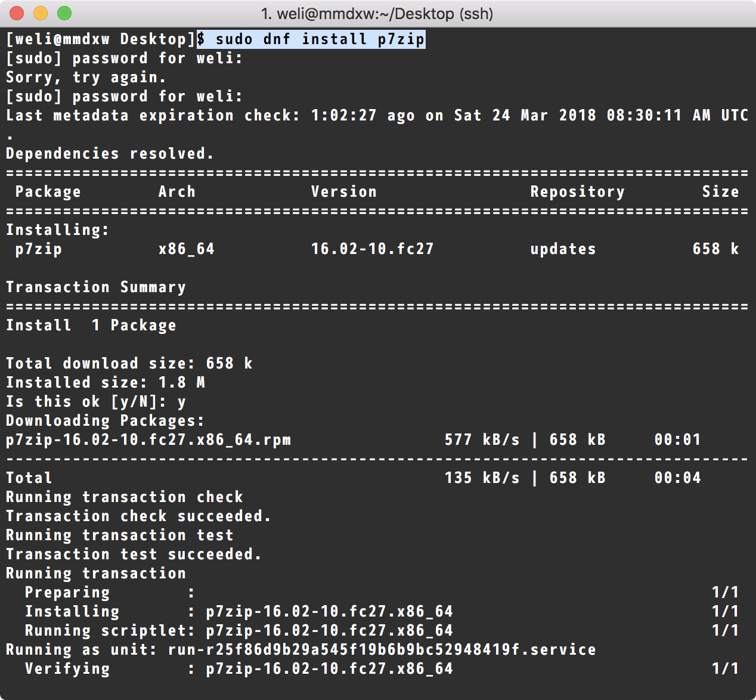Image resolution: width=756 pixels, height=700 pixels.
Task: Click the 'Install 1 Package' line
Action: (x=91, y=326)
